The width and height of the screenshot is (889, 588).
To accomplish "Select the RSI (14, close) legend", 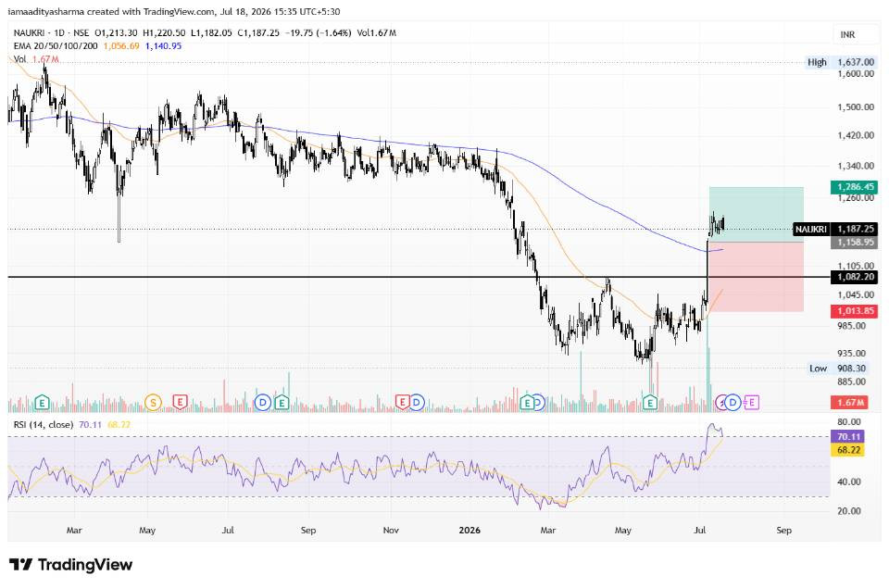I will (x=44, y=425).
